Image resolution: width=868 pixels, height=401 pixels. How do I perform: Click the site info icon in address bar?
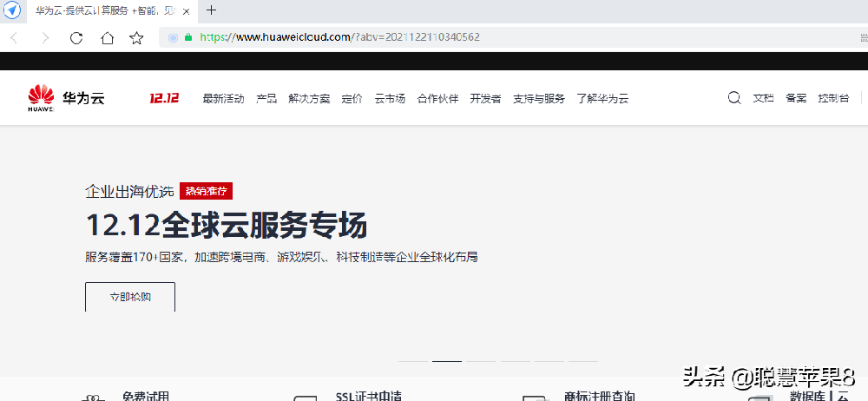pyautogui.click(x=173, y=37)
